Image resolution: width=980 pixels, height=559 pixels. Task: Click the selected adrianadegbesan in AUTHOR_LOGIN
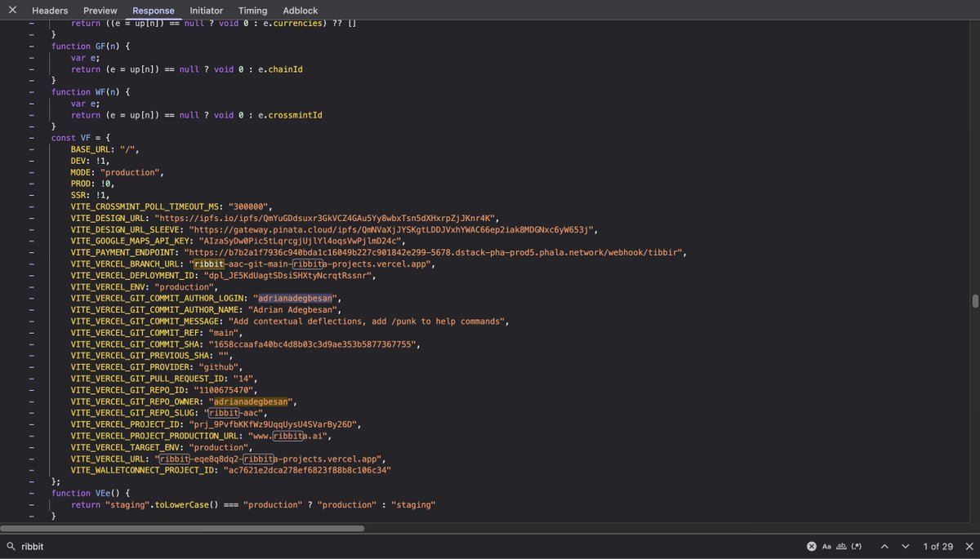click(296, 298)
